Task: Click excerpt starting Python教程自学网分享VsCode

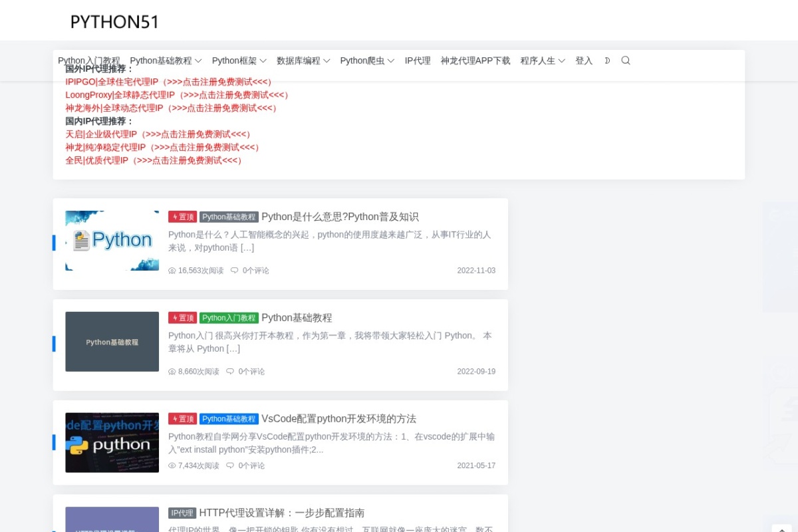Action: 331,444
